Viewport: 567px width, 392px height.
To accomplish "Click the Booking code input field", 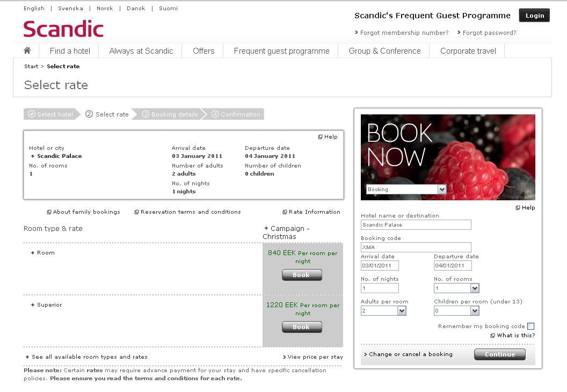I will 416,248.
